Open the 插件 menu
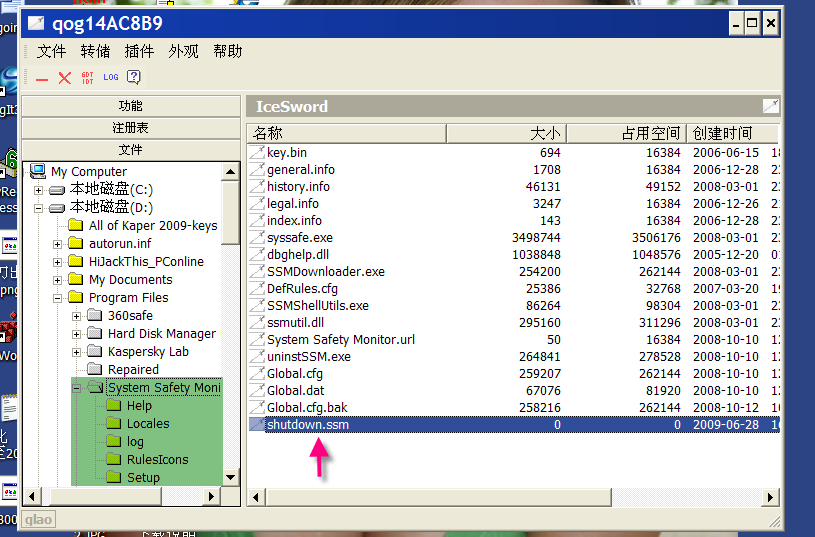Image resolution: width=815 pixels, height=537 pixels. point(139,51)
